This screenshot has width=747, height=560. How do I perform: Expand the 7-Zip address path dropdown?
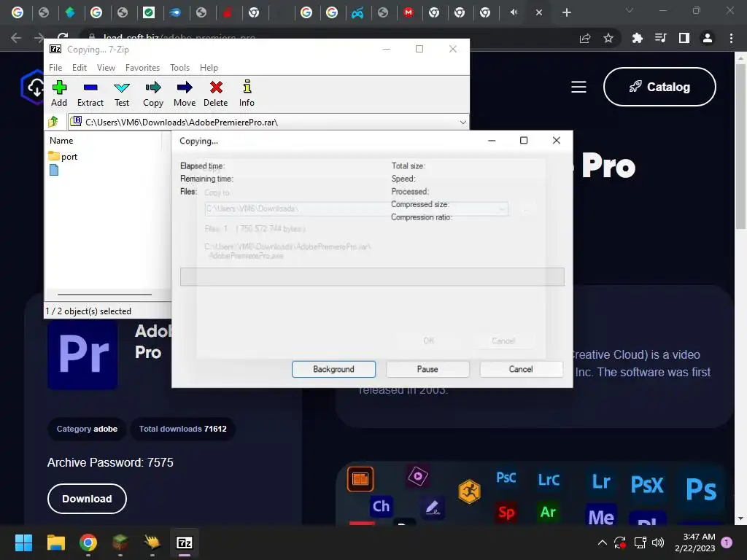click(x=462, y=122)
